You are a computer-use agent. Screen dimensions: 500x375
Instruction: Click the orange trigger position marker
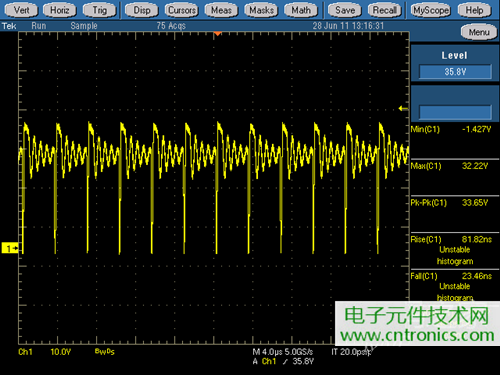pyautogui.click(x=217, y=34)
